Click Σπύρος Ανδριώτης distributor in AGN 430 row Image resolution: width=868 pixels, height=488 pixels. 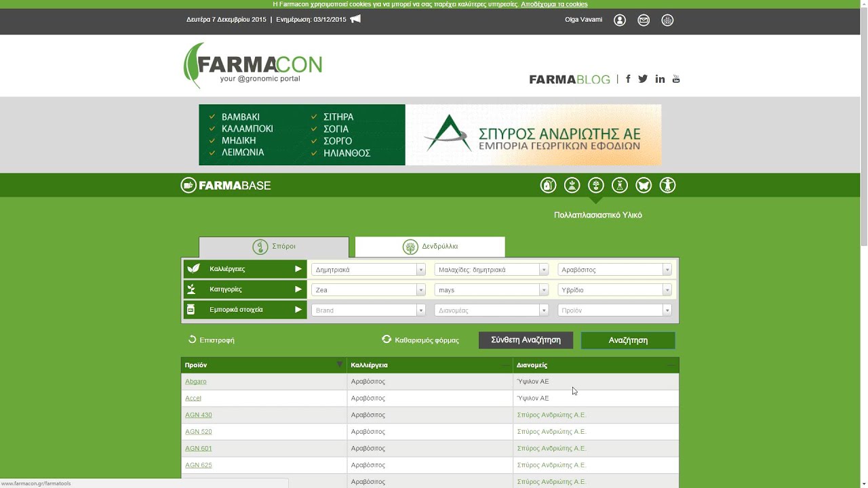[x=551, y=415]
